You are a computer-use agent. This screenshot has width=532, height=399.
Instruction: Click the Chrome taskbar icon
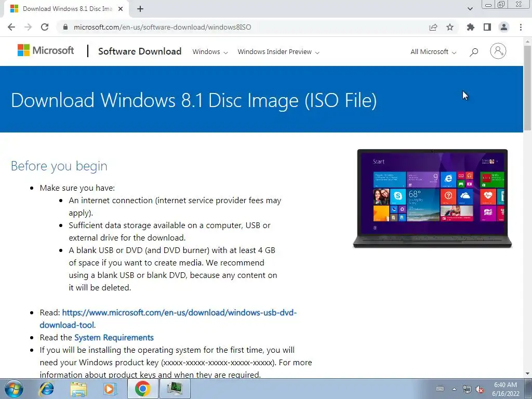pos(142,389)
